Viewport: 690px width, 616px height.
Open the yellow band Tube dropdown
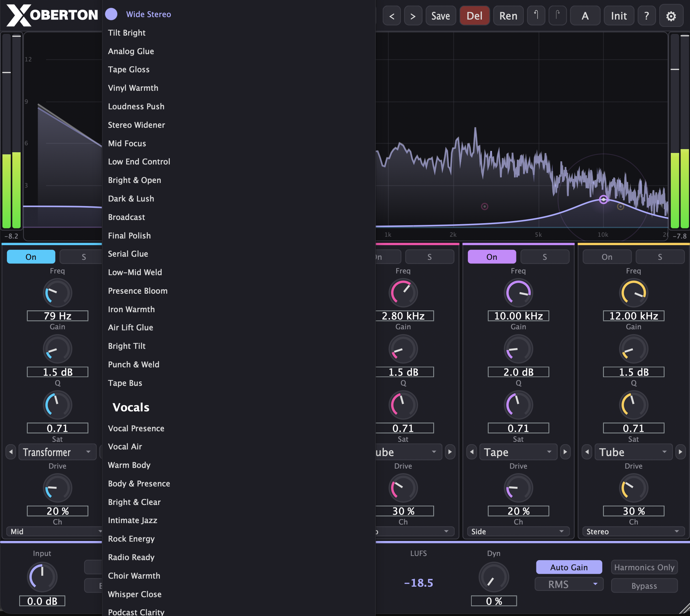pos(634,452)
